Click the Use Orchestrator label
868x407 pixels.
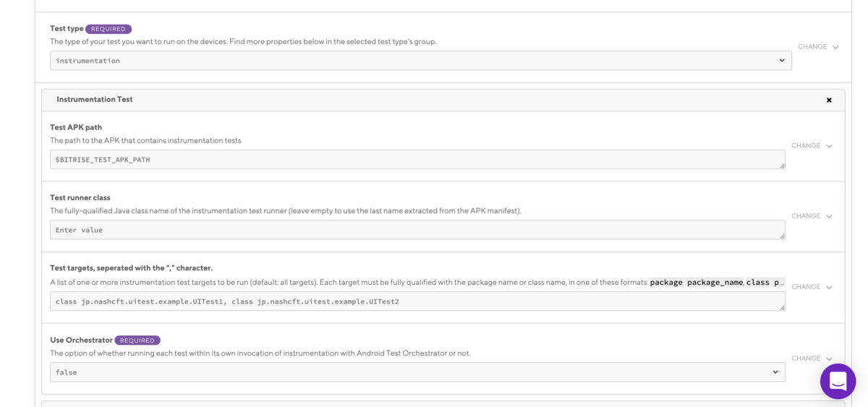click(81, 340)
